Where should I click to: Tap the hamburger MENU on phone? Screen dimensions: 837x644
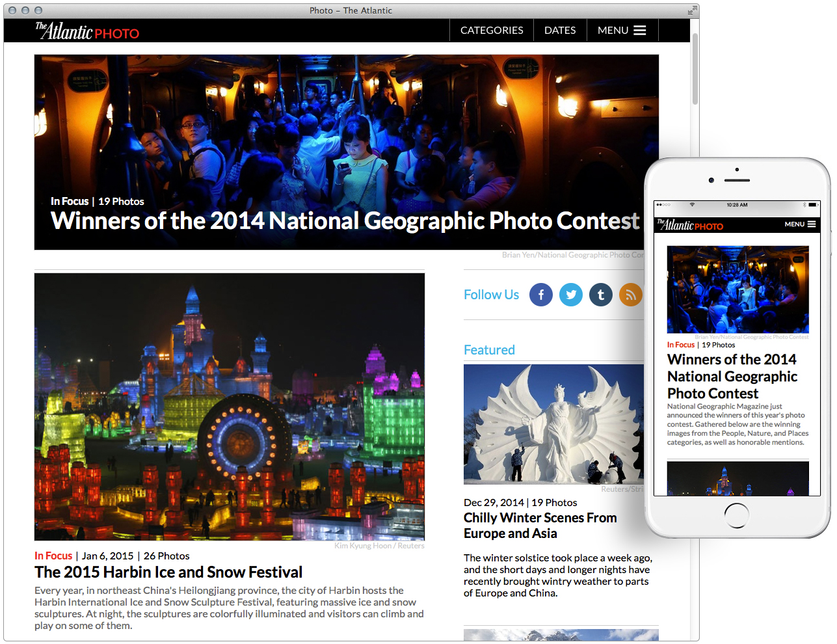coord(800,224)
